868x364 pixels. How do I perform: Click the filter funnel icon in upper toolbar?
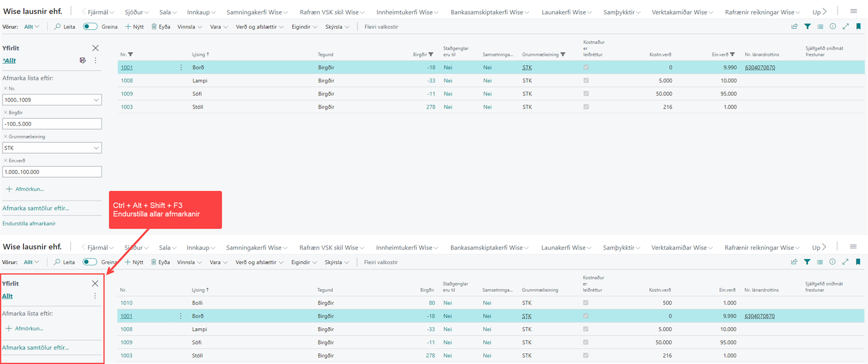pos(807,27)
